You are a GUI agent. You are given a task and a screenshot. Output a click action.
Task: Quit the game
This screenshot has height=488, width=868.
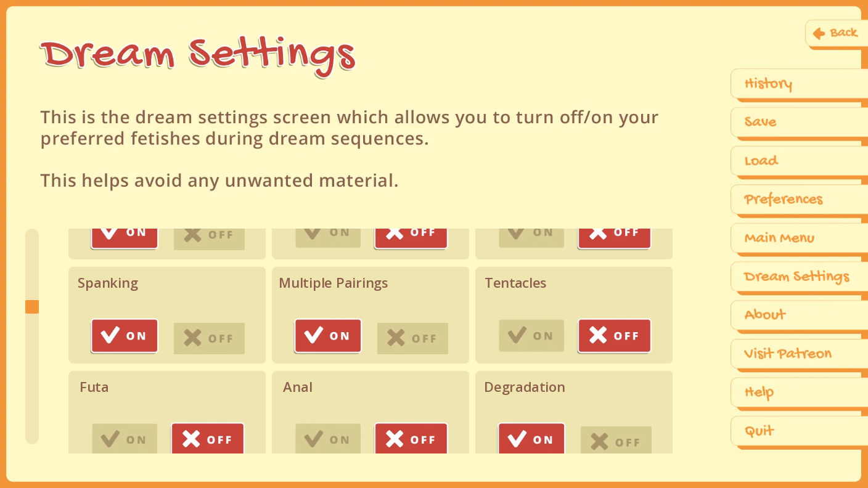[759, 431]
